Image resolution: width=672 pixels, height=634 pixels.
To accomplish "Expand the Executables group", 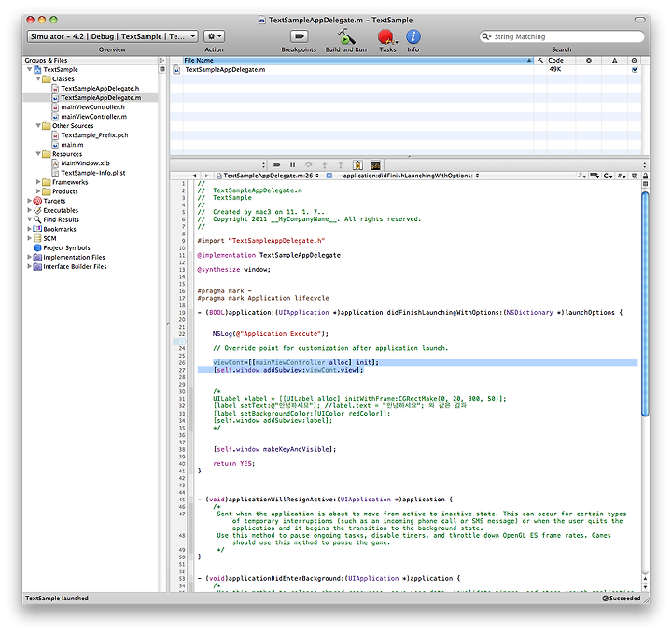I will [x=29, y=210].
